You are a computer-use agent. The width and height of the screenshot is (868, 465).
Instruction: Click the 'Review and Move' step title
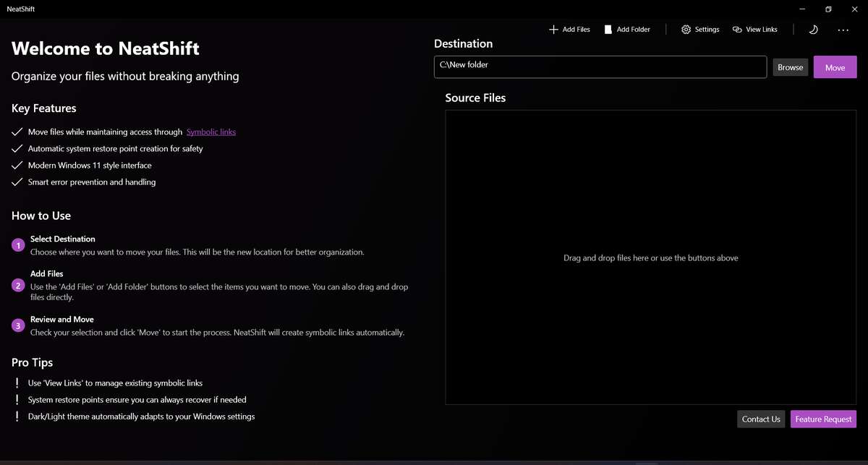[x=62, y=319]
